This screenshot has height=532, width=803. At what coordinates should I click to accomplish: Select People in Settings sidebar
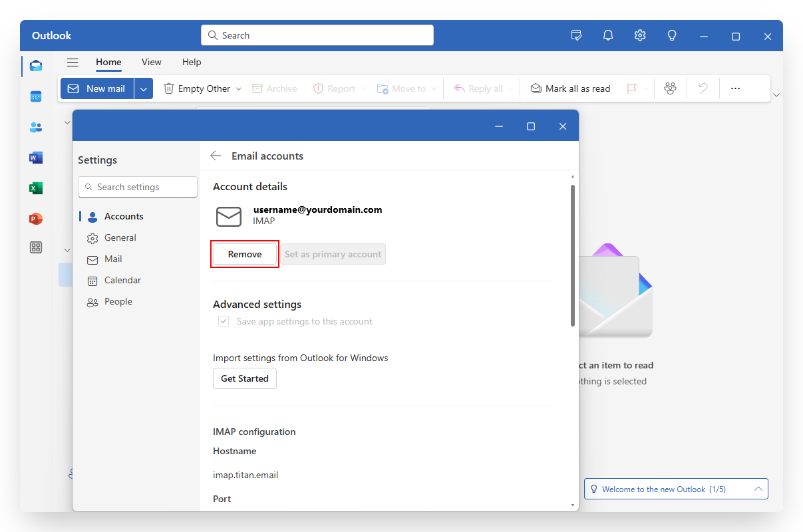tap(138, 301)
